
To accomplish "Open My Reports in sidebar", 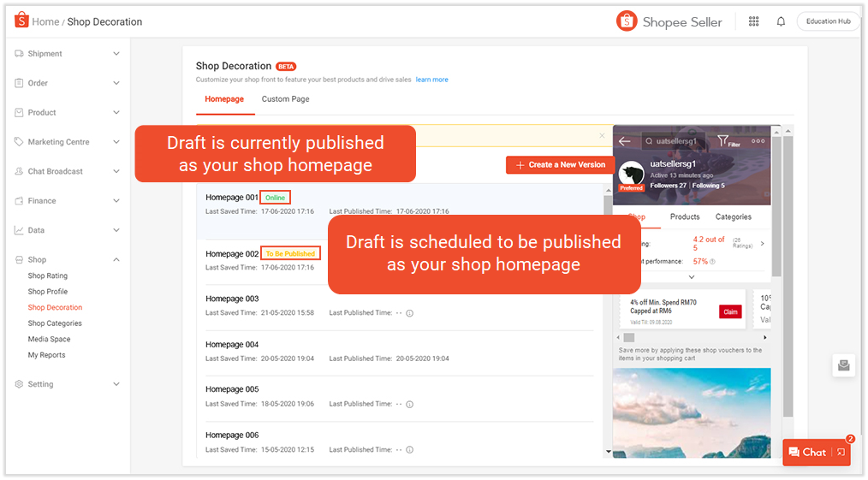I will [46, 355].
